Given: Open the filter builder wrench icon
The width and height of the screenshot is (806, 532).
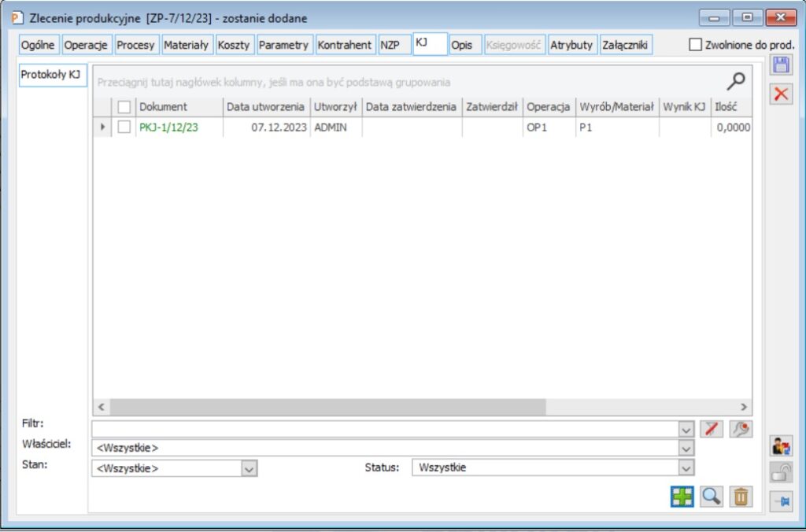Looking at the screenshot, I should (740, 429).
